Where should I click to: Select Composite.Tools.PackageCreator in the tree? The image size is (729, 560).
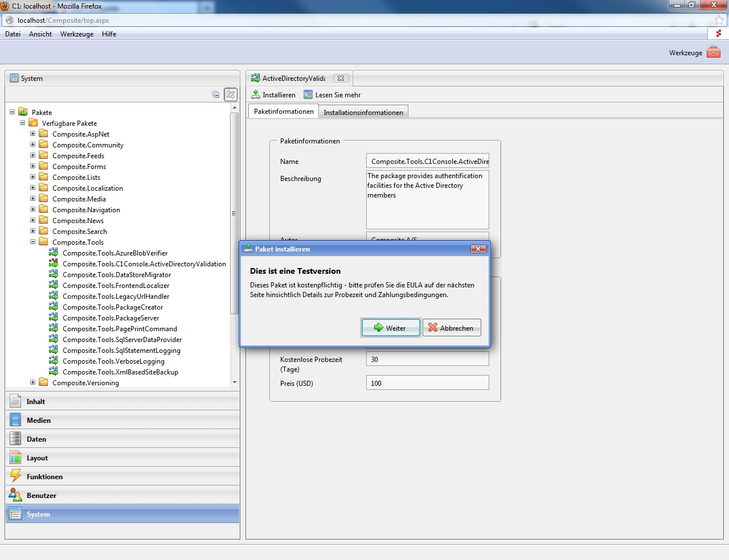click(113, 307)
